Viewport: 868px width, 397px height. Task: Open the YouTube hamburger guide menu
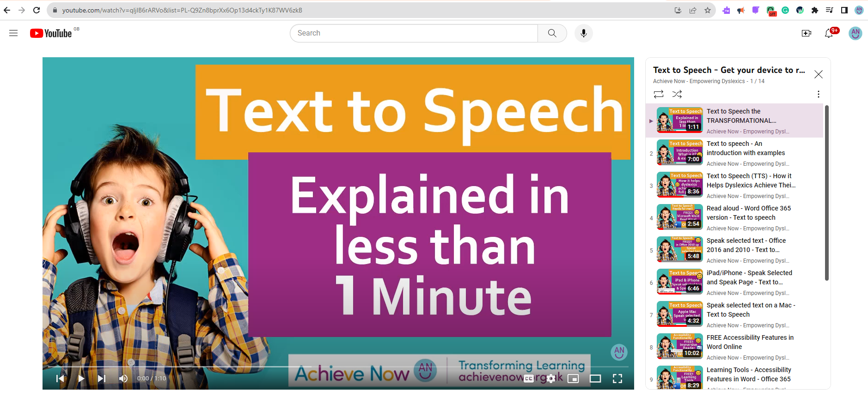(13, 33)
